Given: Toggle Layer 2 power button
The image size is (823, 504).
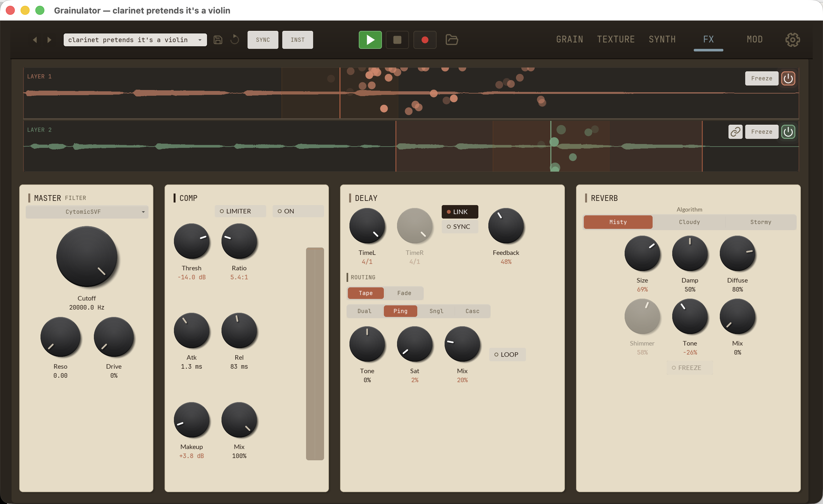Looking at the screenshot, I should pyautogui.click(x=788, y=131).
